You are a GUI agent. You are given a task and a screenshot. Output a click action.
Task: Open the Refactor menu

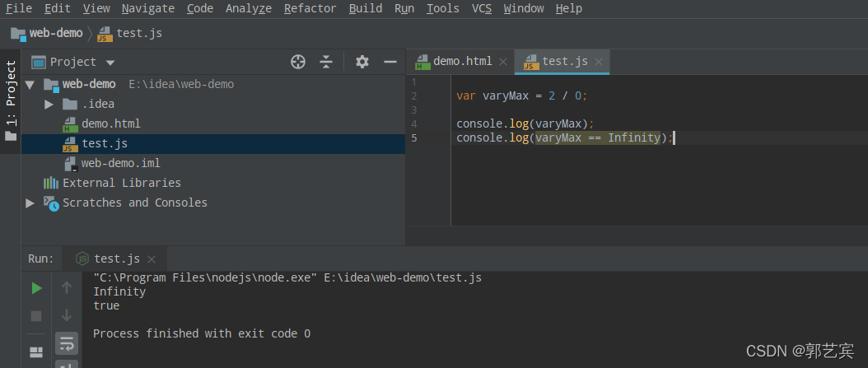click(310, 8)
